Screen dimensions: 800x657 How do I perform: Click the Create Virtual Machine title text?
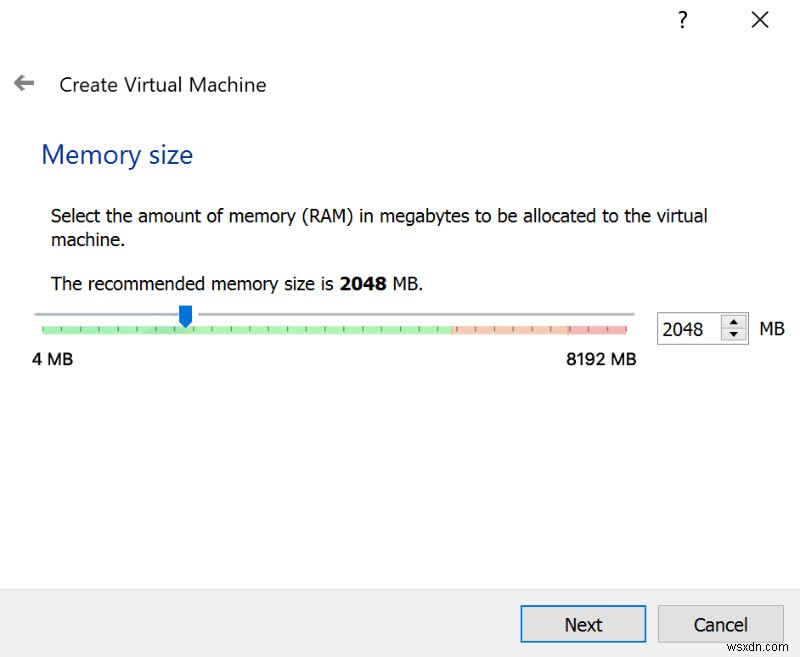point(162,85)
